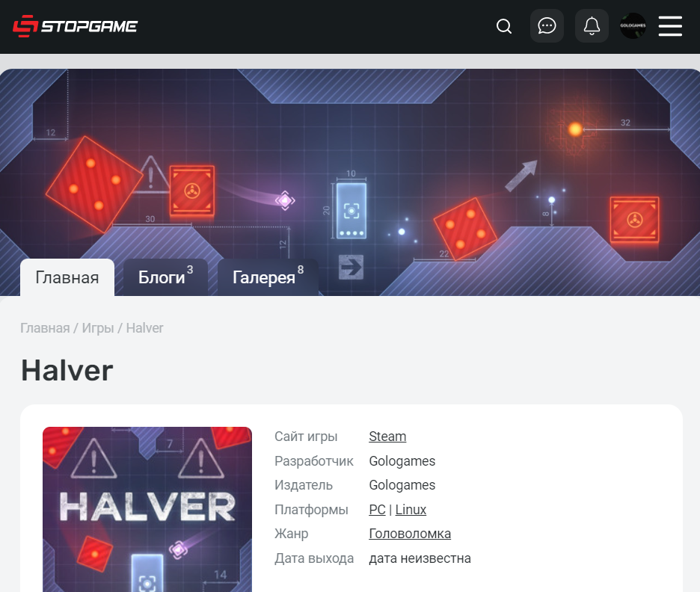
Task: Click the Сайт игры label
Action: coord(306,437)
